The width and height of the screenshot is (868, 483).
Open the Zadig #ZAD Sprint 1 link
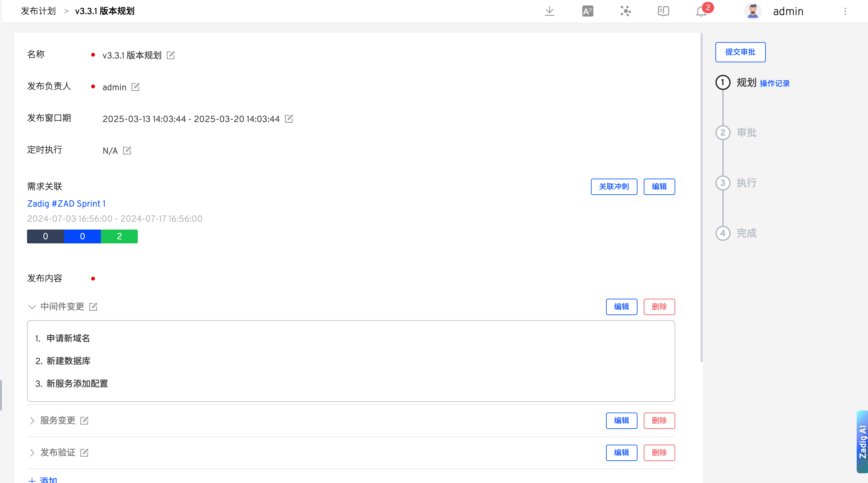(66, 203)
